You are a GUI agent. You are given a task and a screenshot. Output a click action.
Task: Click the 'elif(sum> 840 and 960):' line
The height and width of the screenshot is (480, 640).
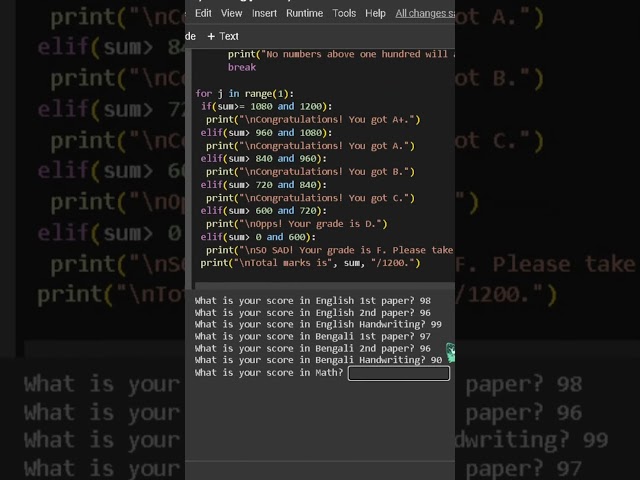(x=263, y=158)
